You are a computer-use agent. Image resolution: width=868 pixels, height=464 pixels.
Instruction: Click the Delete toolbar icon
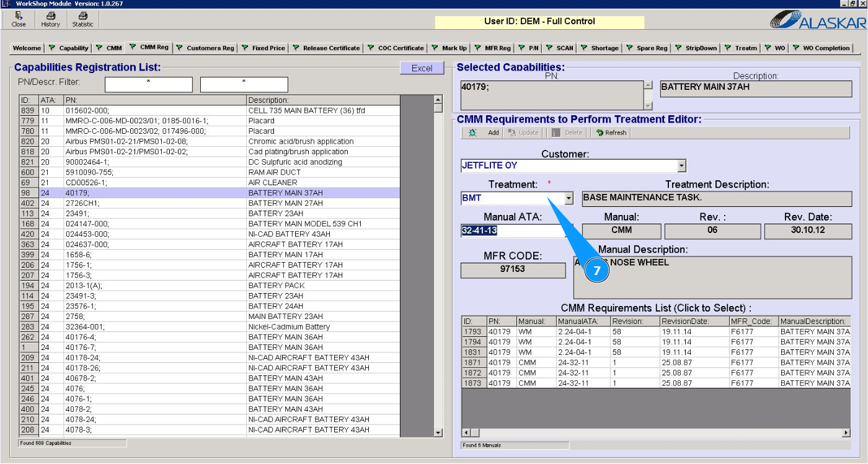556,133
